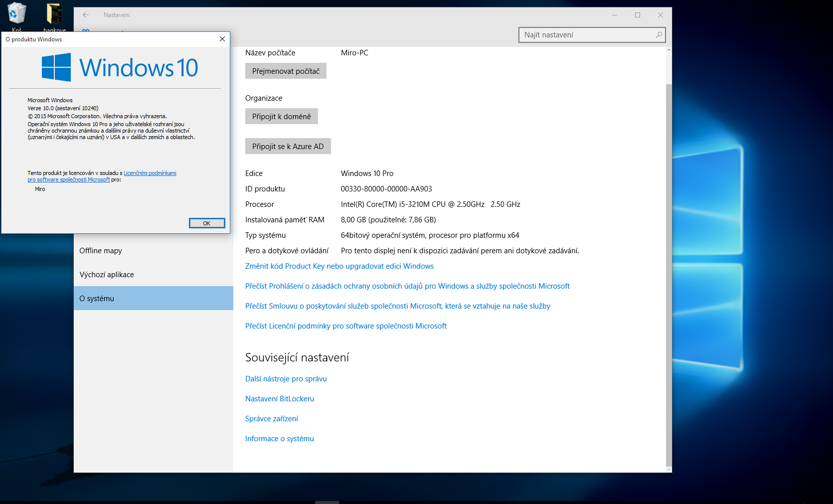The width and height of the screenshot is (833, 504).
Task: Click the computer name Miro-PC
Action: (354, 53)
